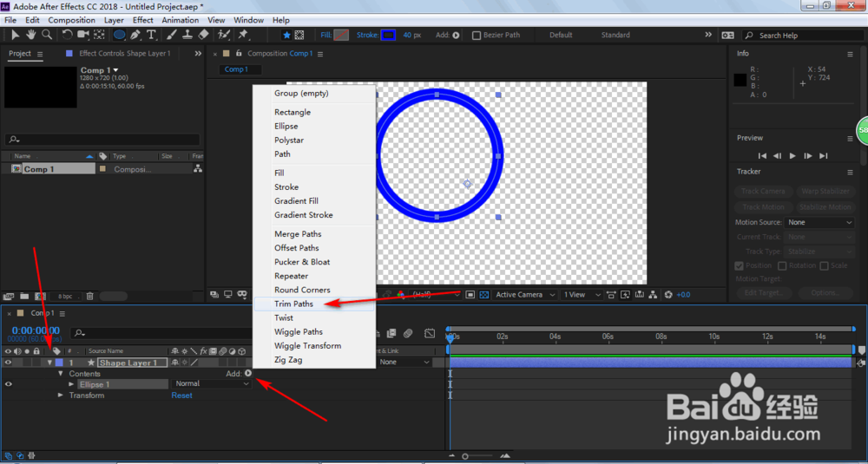Click the workspace reset icon beside Search Help

[728, 35]
